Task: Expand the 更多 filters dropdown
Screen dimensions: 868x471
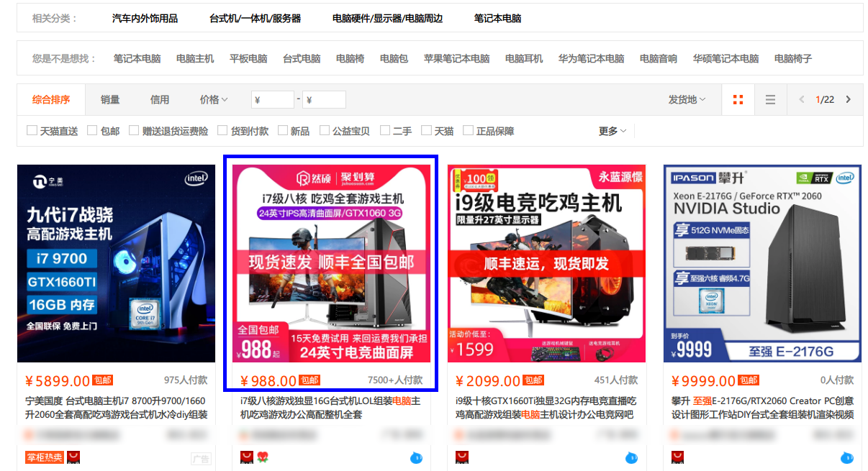Action: [612, 131]
